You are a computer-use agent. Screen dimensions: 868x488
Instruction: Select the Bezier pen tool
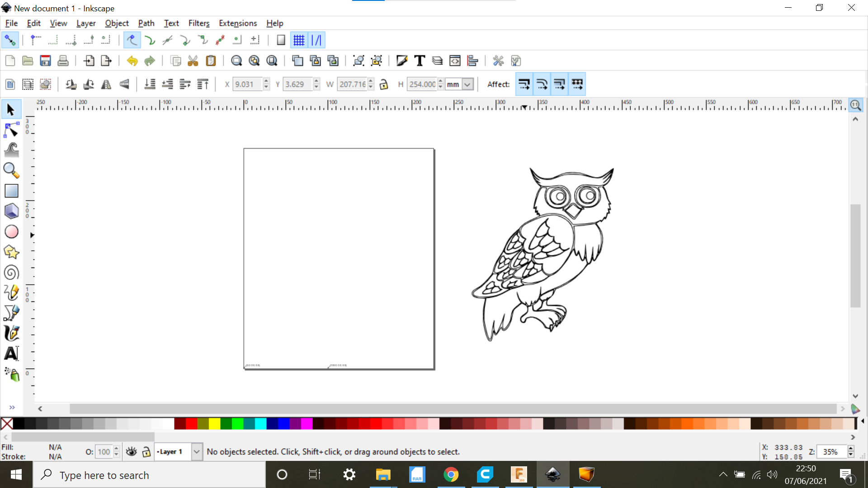pos(11,312)
